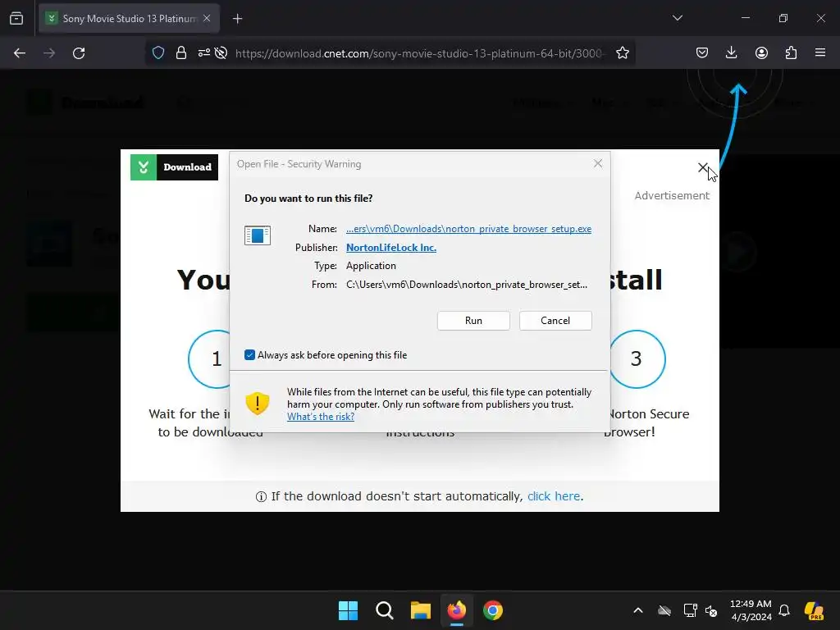Click Run in the Security Warning dialog
This screenshot has width=840, height=630.
point(473,321)
